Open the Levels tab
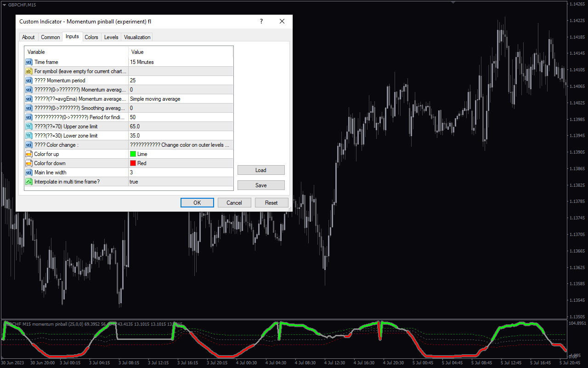Viewport: 588px width, 368px height. coord(111,37)
